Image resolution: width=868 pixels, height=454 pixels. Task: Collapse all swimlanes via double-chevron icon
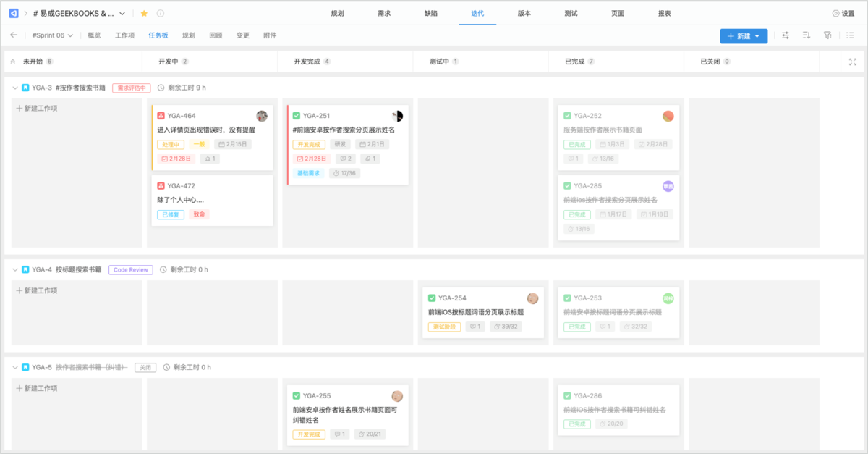click(x=13, y=62)
